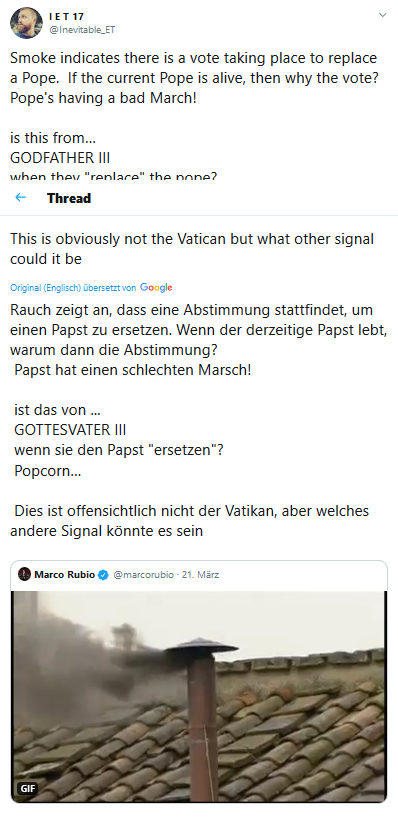Viewport: 398px width, 817px height.
Task: Click the original English tweet text
Action: (194, 115)
